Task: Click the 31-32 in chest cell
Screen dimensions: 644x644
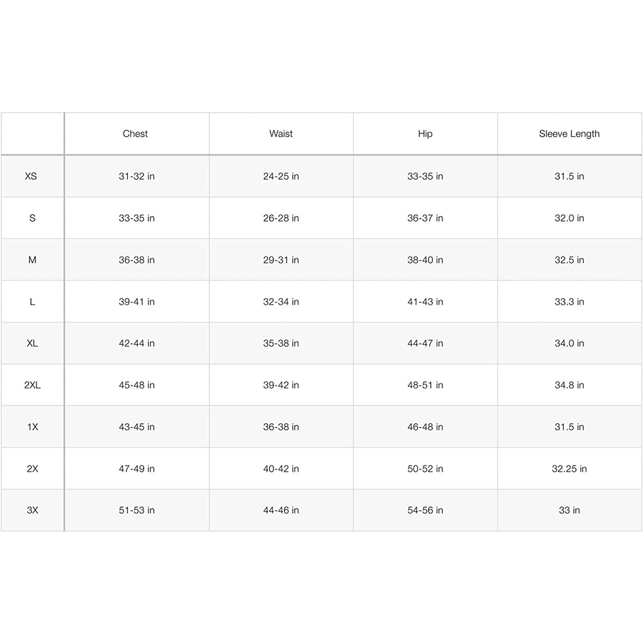Action: [x=137, y=176]
